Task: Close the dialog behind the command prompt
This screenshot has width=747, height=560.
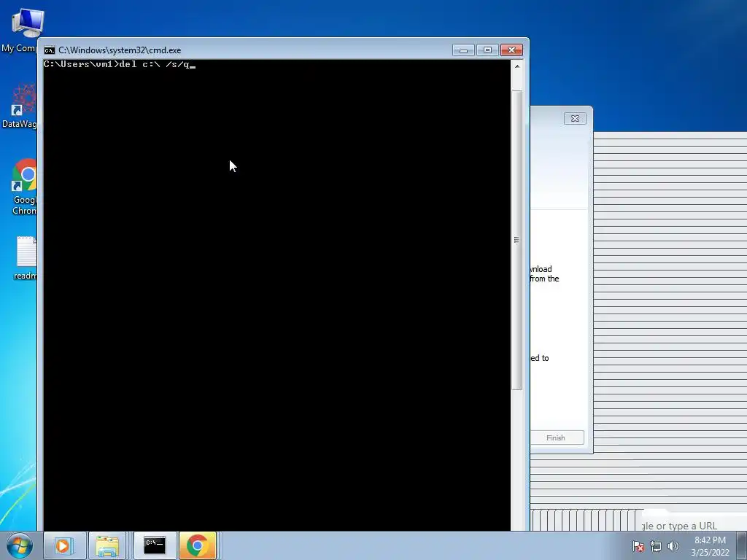Action: click(x=575, y=119)
